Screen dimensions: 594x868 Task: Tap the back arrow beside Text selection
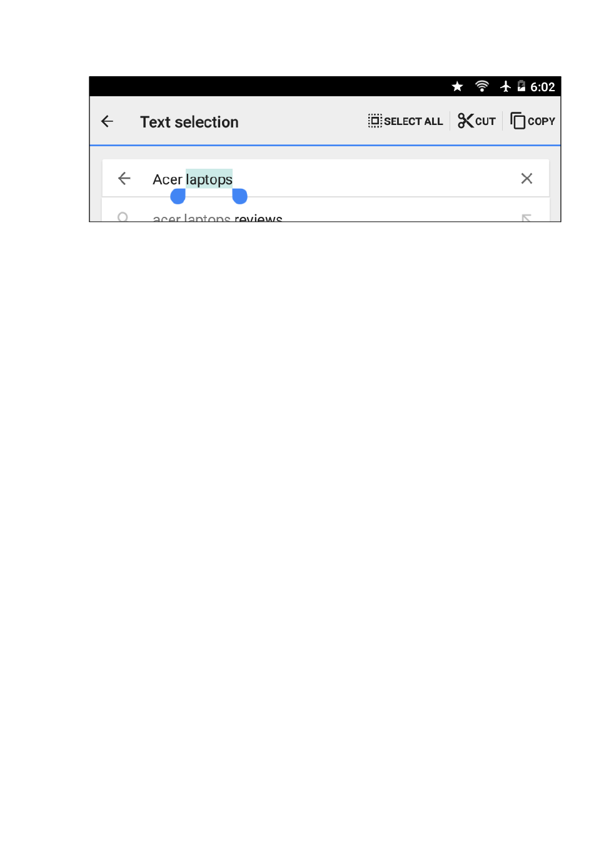(108, 121)
